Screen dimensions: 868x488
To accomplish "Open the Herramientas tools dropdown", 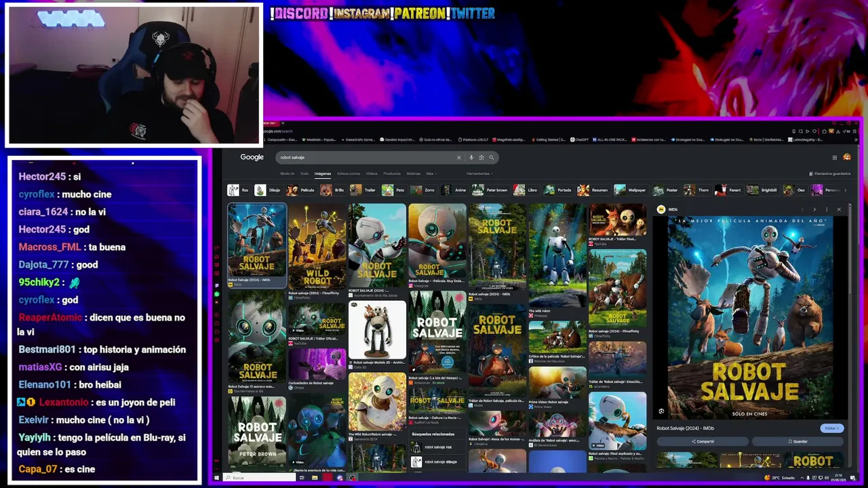I will pos(479,174).
